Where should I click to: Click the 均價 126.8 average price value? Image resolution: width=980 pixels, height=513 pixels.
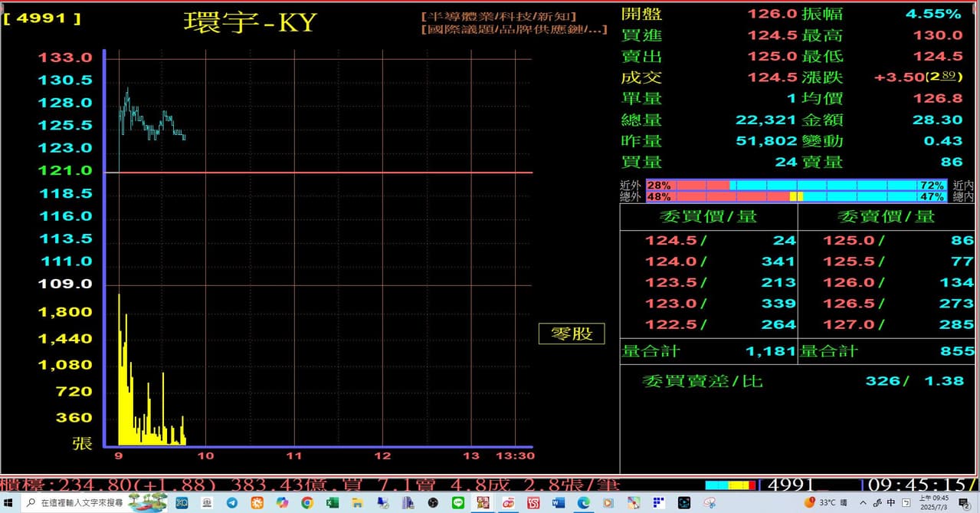coord(938,98)
